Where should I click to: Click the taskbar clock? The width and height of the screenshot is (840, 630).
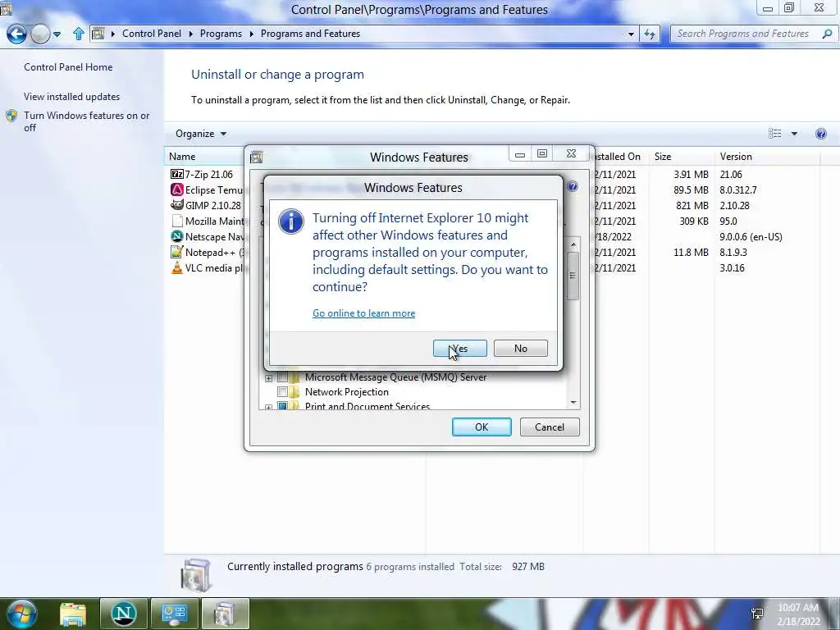point(798,614)
